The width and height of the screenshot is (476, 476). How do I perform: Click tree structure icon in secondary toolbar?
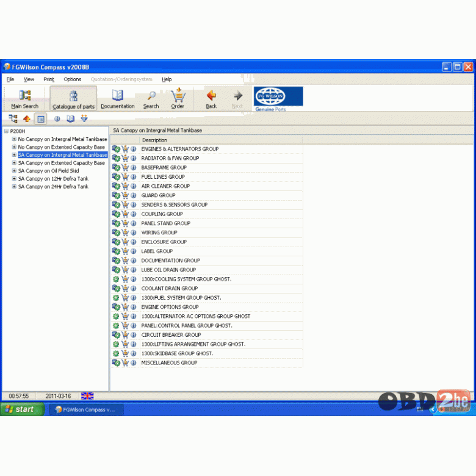point(13,118)
